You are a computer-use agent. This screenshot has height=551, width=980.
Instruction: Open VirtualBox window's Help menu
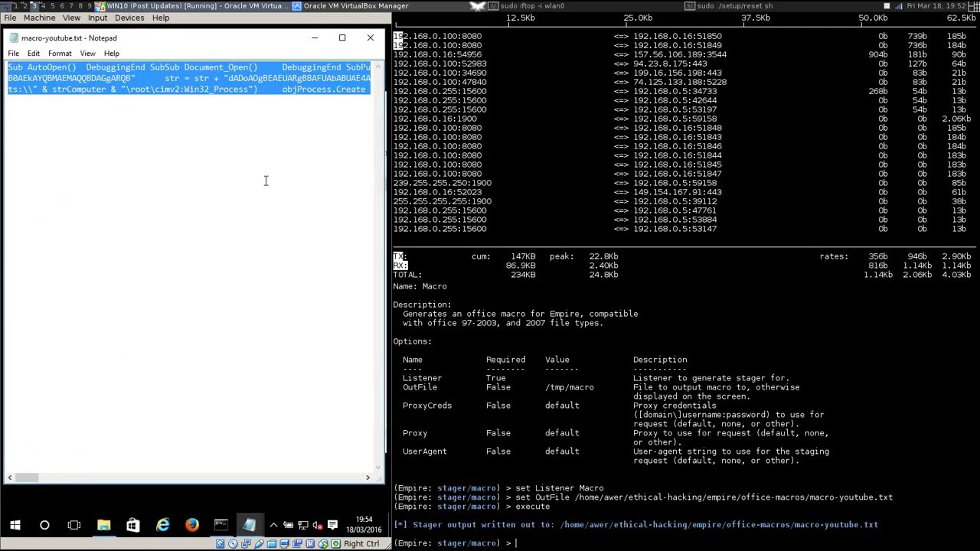[x=161, y=18]
